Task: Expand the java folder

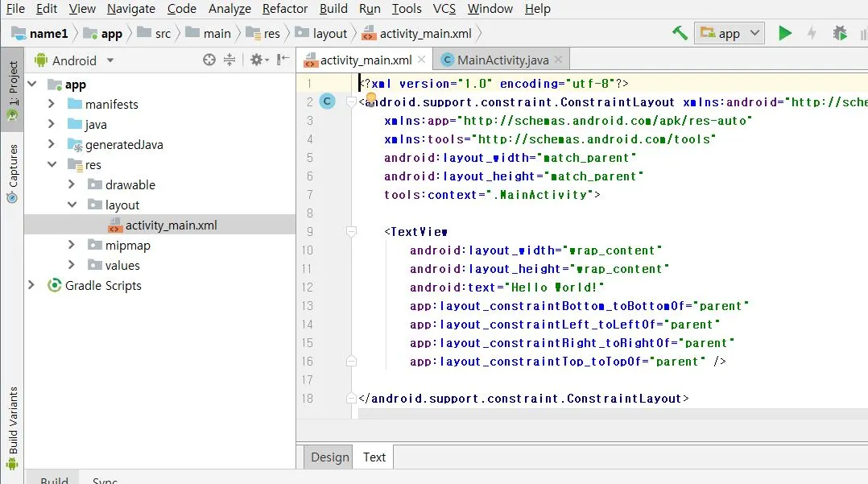Action: pos(52,124)
